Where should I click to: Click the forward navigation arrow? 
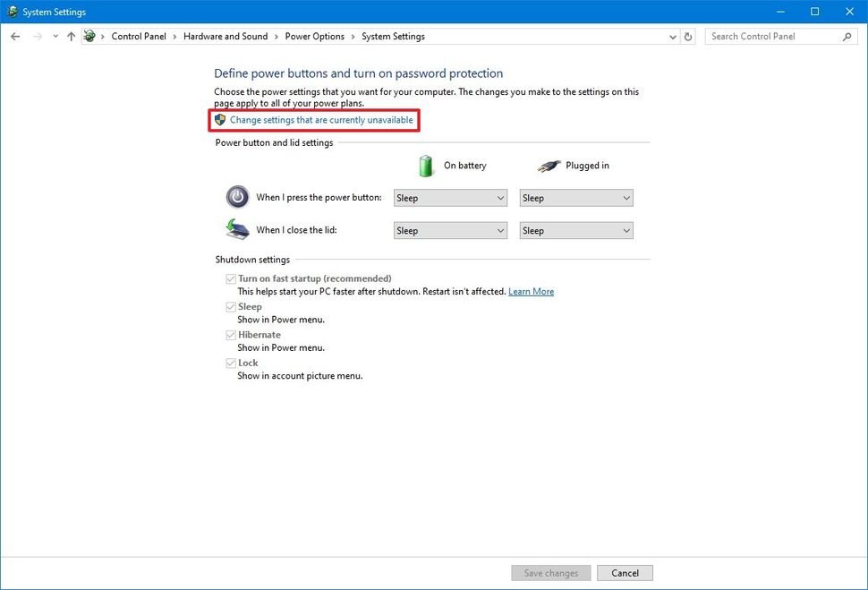[37, 36]
